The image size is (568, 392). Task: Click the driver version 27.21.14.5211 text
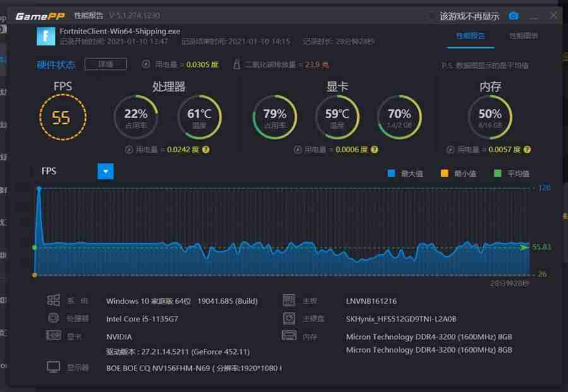tap(178, 352)
